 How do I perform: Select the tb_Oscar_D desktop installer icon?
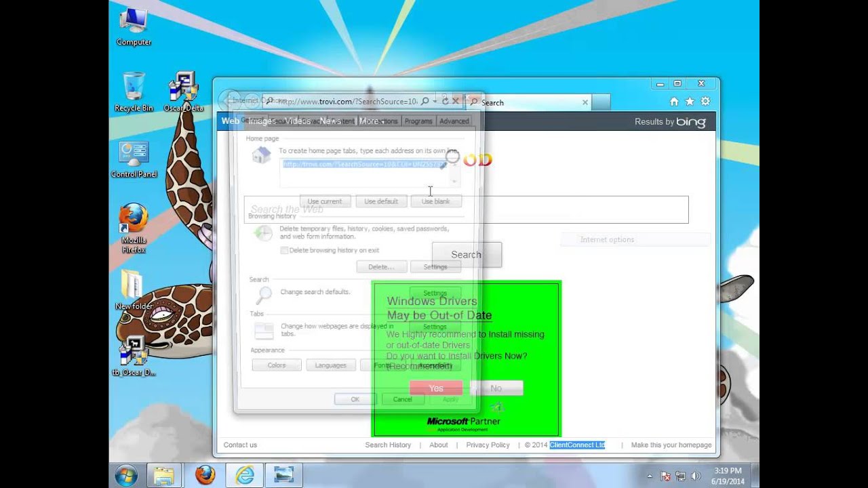134,356
